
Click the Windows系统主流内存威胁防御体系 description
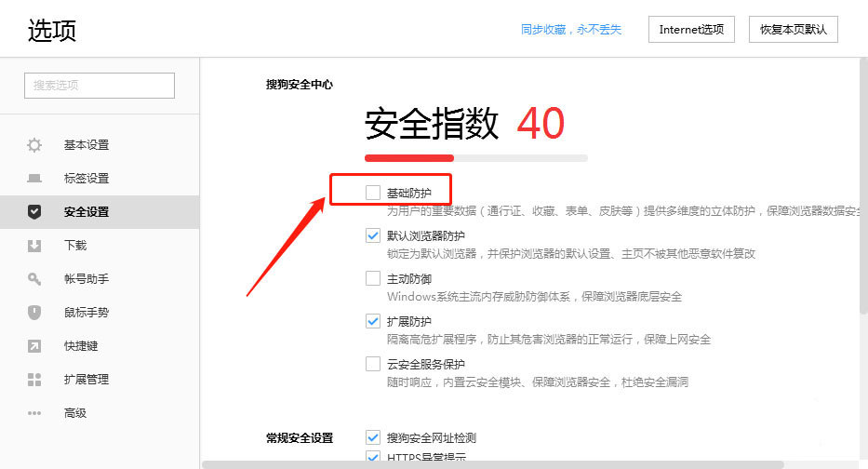[534, 296]
